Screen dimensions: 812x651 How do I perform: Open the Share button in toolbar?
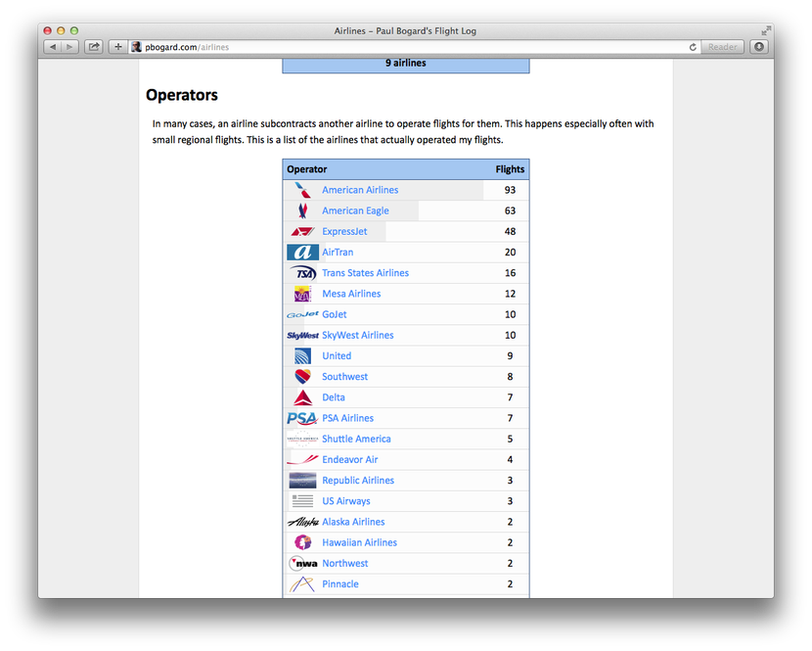94,47
